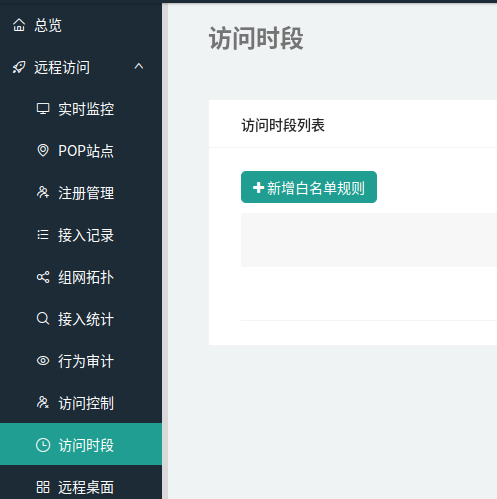Click the user icon beside 访问控制
The image size is (497, 499).
[x=43, y=403]
